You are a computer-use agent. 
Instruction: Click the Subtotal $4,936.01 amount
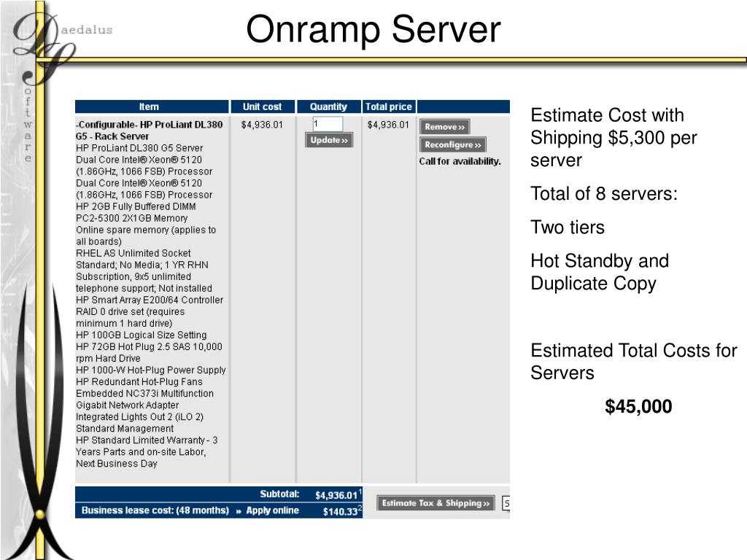coord(336,495)
